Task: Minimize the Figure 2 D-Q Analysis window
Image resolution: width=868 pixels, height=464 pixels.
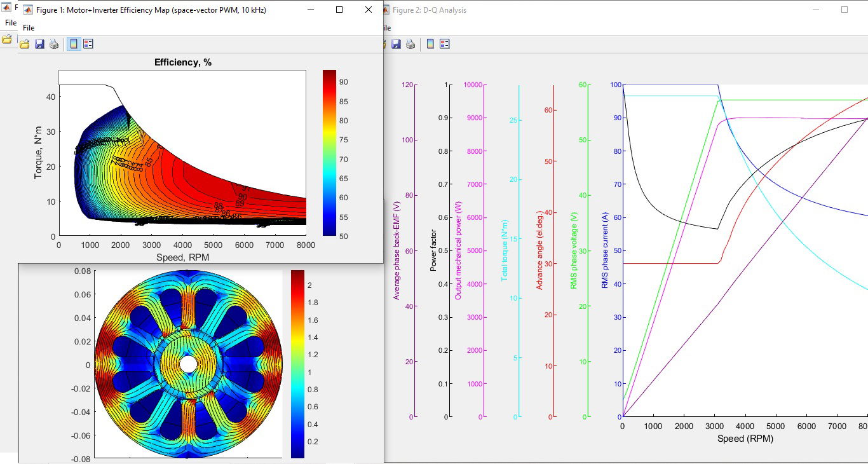Action: point(815,10)
